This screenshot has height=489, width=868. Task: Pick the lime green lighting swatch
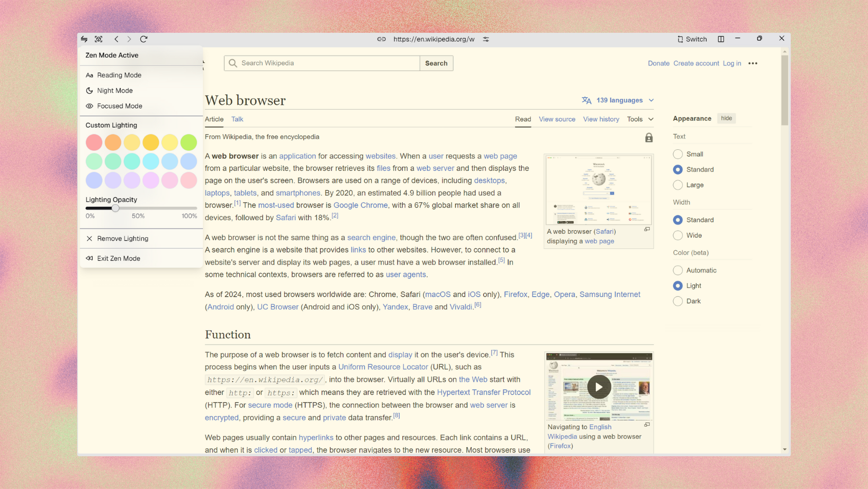[x=188, y=142]
